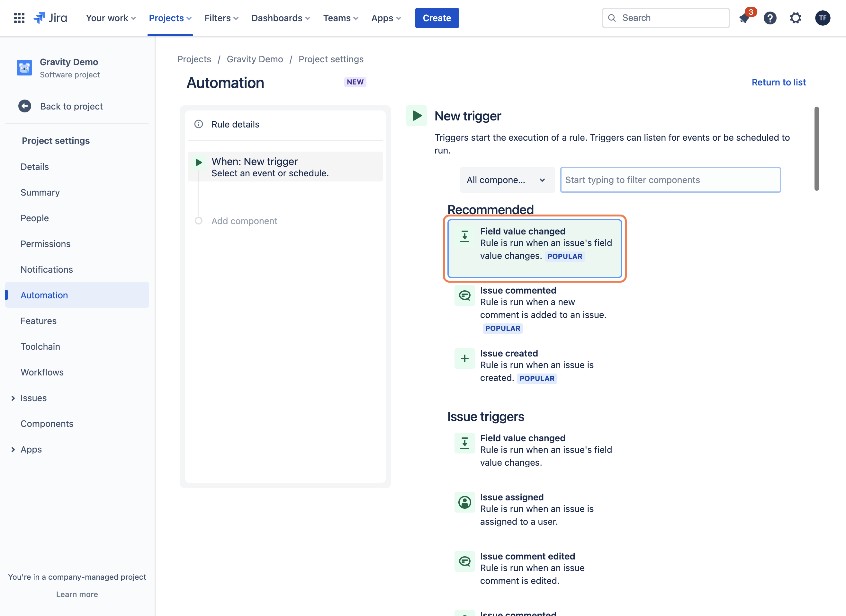Click the Back to project arrow icon

coord(25,106)
